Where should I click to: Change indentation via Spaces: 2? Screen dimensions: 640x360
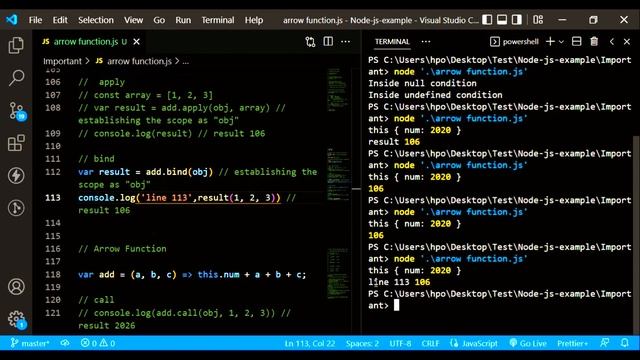coord(362,344)
